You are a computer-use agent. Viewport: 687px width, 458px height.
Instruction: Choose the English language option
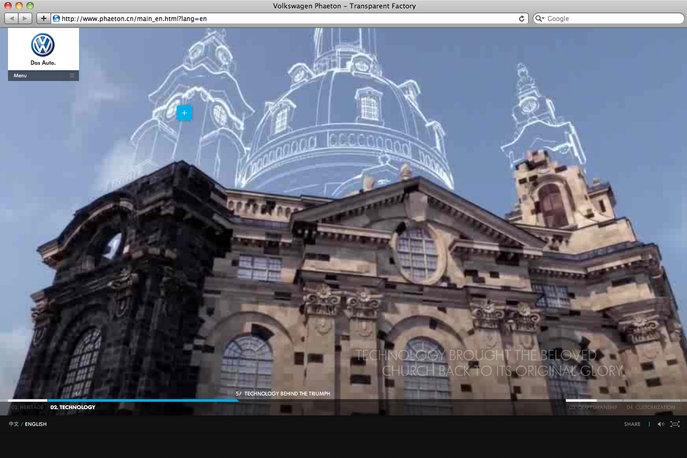[36, 424]
